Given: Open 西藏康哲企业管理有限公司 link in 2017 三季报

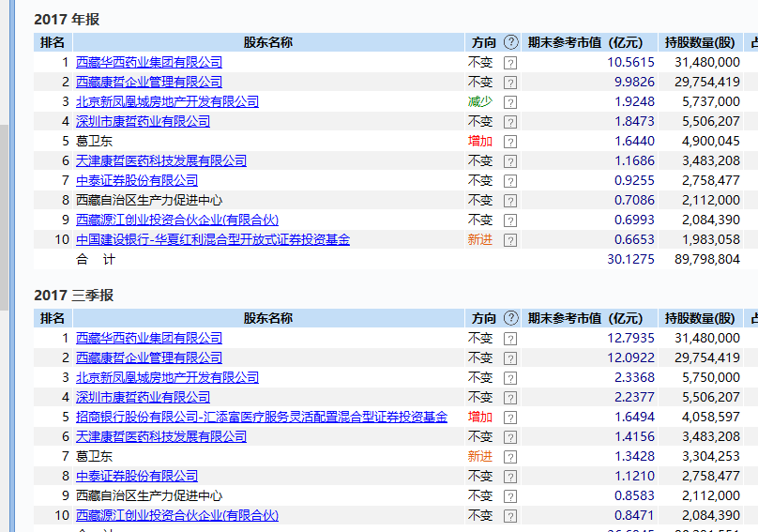Looking at the screenshot, I should 149,357.
